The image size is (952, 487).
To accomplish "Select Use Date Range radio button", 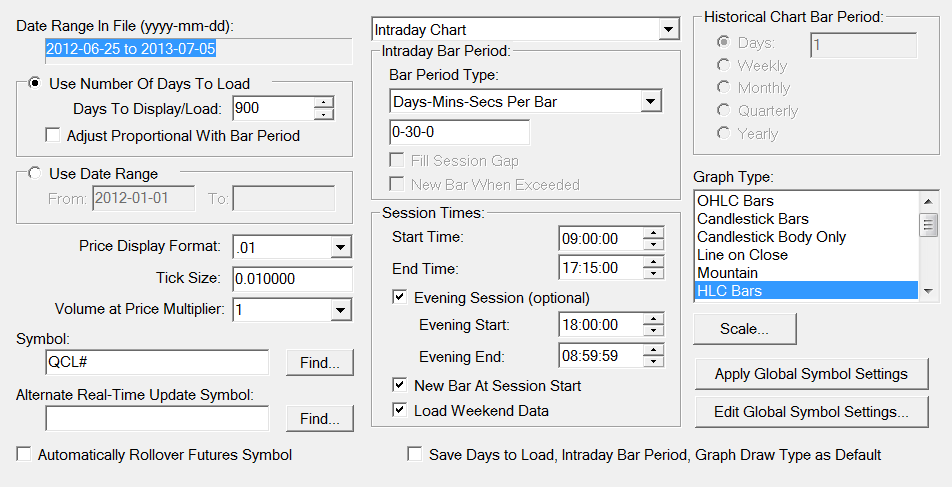I will [x=34, y=174].
